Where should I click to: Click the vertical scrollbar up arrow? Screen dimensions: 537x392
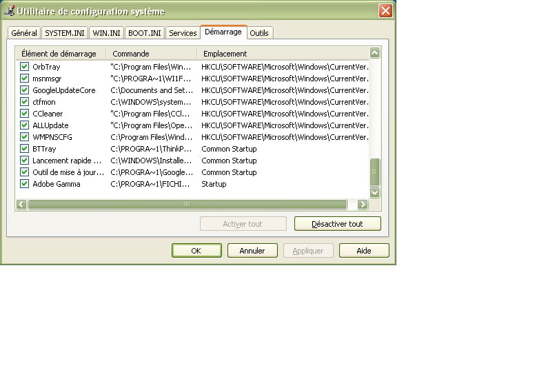pyautogui.click(x=375, y=53)
